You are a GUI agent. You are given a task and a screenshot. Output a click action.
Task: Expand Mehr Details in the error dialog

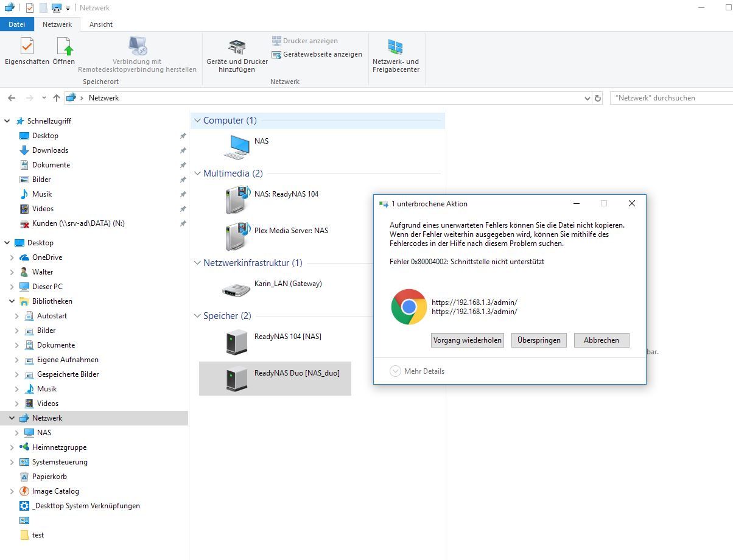(417, 371)
